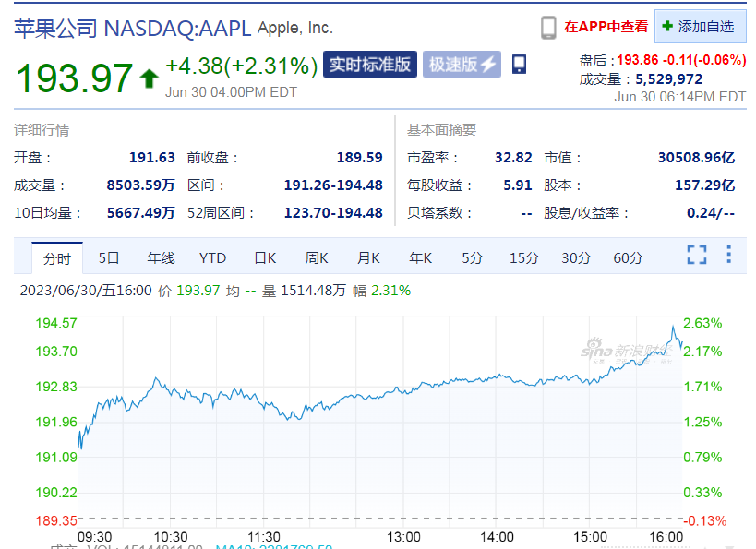756x549 pixels.
Task: Click the 16:00 time axis label
Action: pyautogui.click(x=666, y=537)
